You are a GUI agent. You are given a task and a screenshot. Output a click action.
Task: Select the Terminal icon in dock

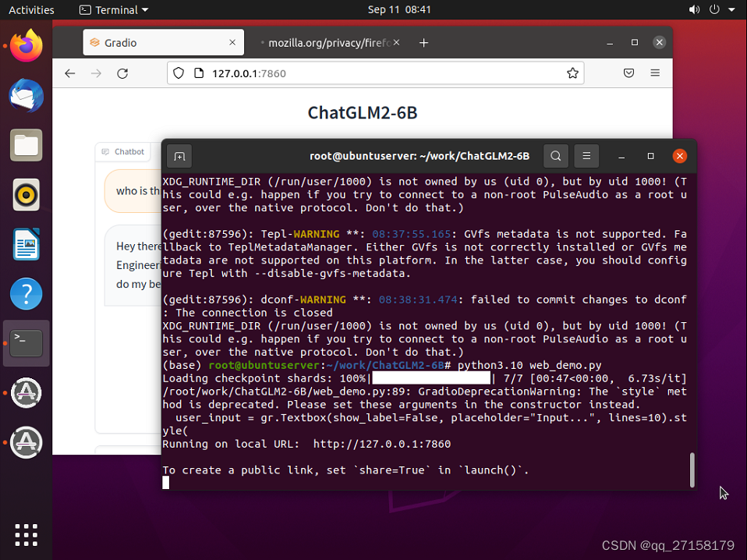click(27, 343)
